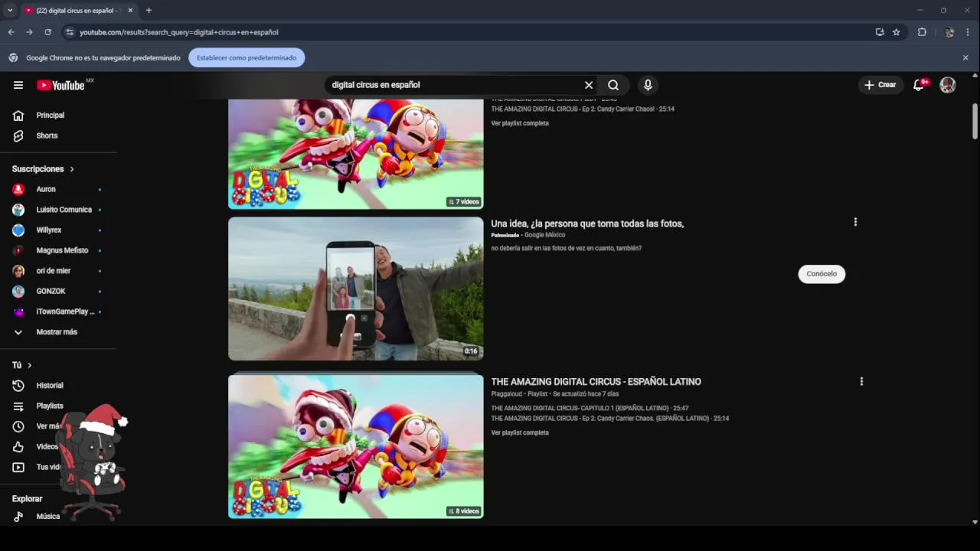Open the account avatar menu
Image resolution: width=980 pixels, height=551 pixels.
[x=948, y=85]
